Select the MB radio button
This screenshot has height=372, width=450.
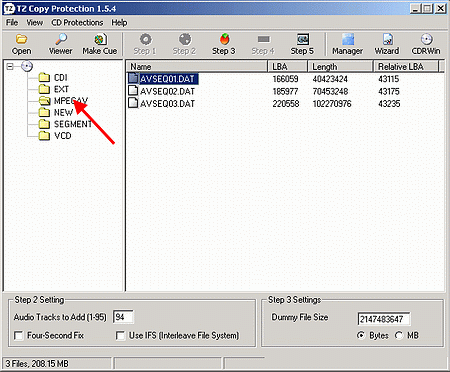click(x=399, y=335)
